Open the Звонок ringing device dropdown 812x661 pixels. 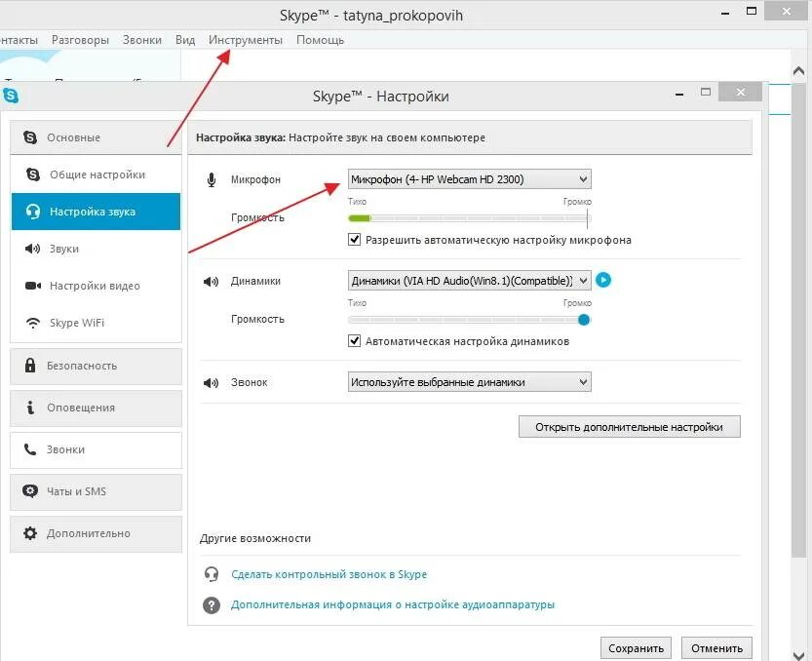pos(469,382)
